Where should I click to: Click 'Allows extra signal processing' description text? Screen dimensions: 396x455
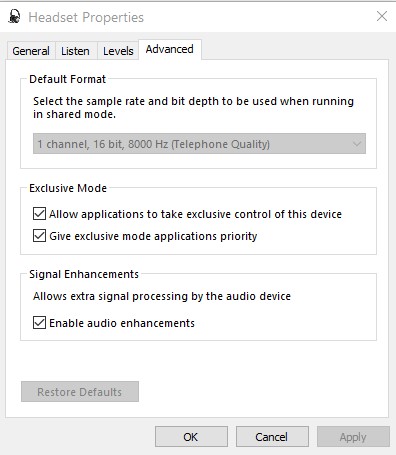[x=162, y=296]
